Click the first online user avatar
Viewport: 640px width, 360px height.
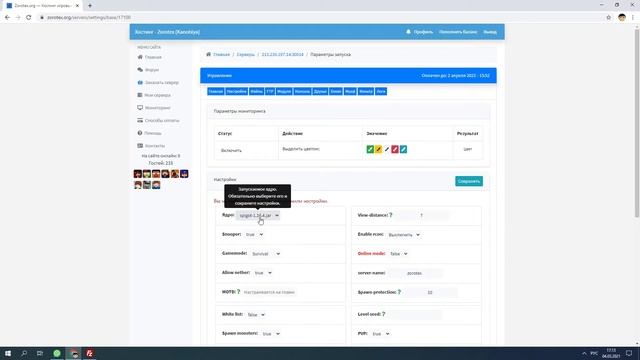coord(138,174)
